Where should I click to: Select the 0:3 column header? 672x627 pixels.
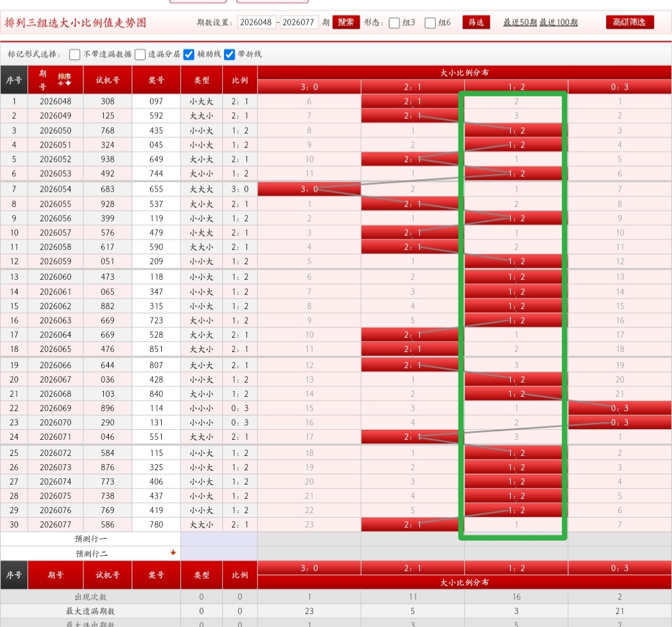tap(620, 87)
